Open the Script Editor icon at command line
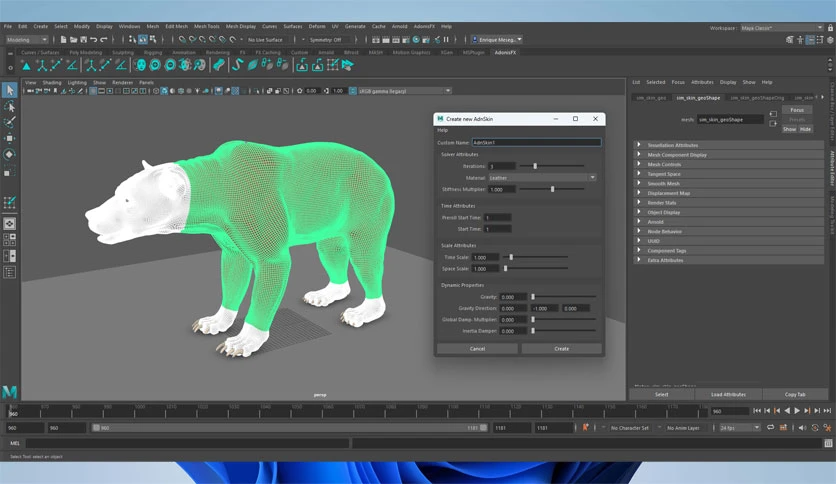836x484 pixels. click(828, 443)
